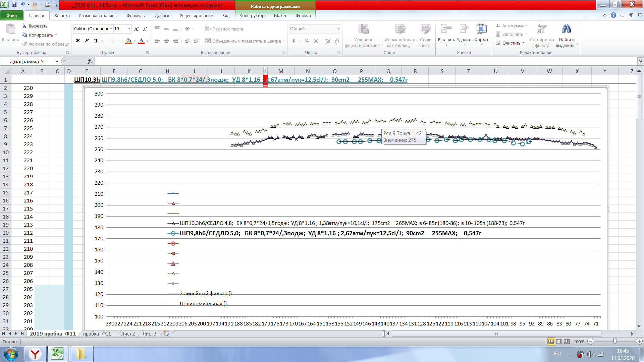Click the cell borders icon
644x362 pixels.
pyautogui.click(x=112, y=41)
